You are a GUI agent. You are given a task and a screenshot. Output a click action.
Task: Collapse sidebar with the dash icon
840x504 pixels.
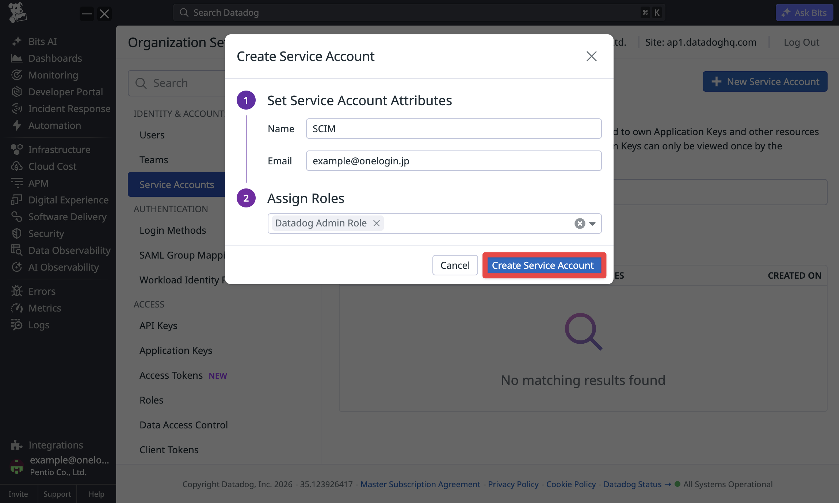87,14
